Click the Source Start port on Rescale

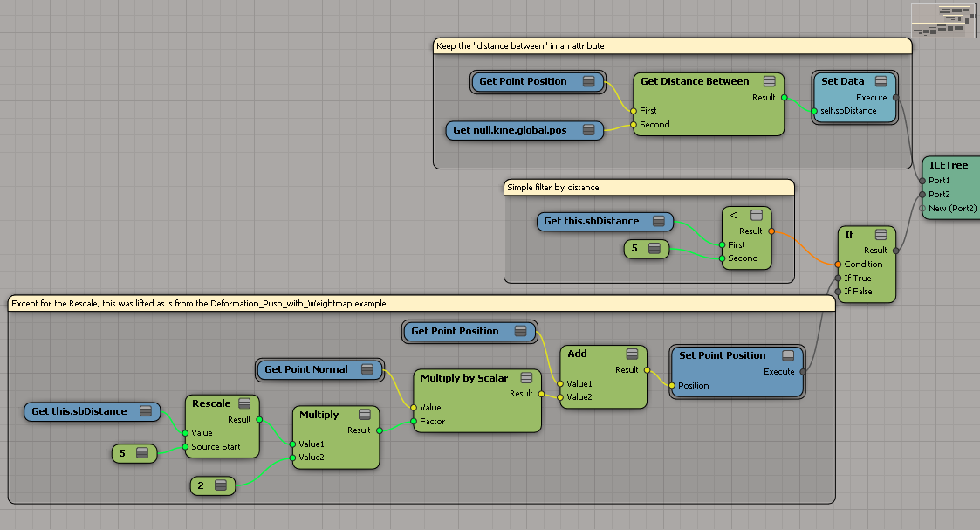185,447
